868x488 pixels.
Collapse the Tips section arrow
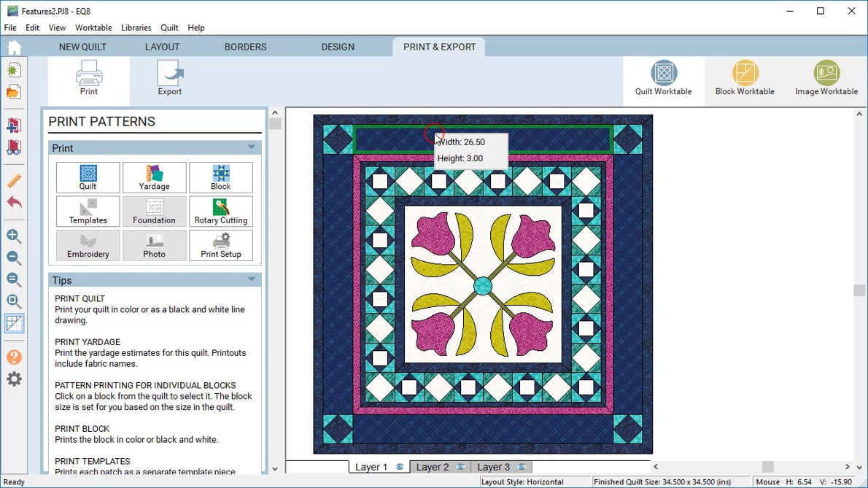(252, 279)
